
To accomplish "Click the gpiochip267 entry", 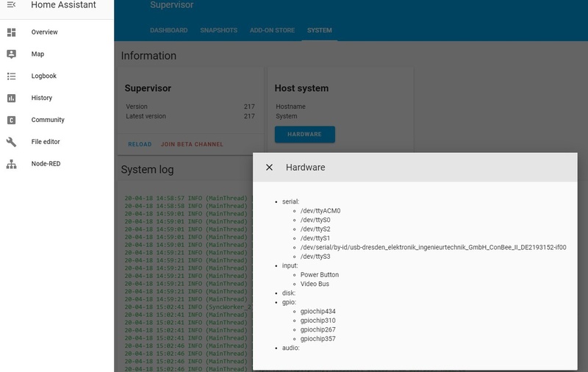I will (x=318, y=329).
